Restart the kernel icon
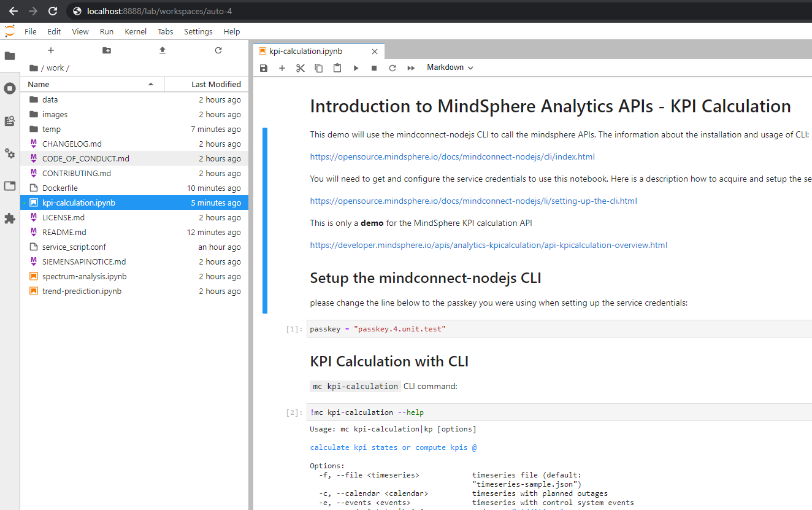This screenshot has height=510, width=812. pos(393,68)
